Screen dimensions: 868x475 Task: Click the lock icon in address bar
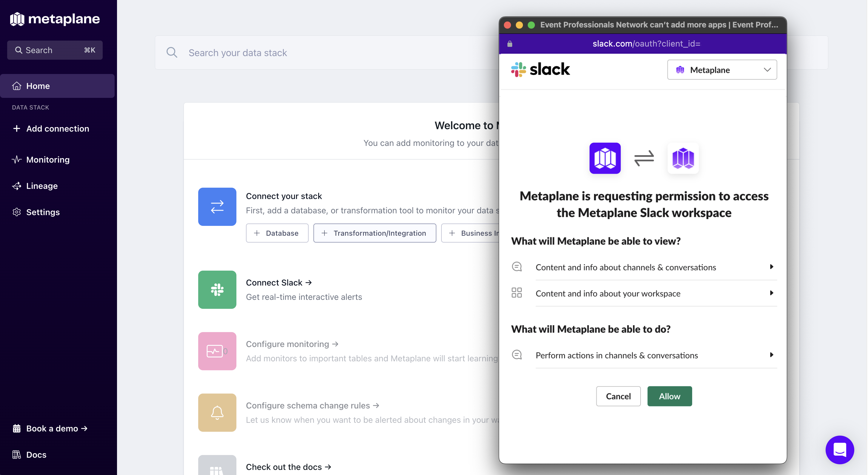[x=510, y=44]
